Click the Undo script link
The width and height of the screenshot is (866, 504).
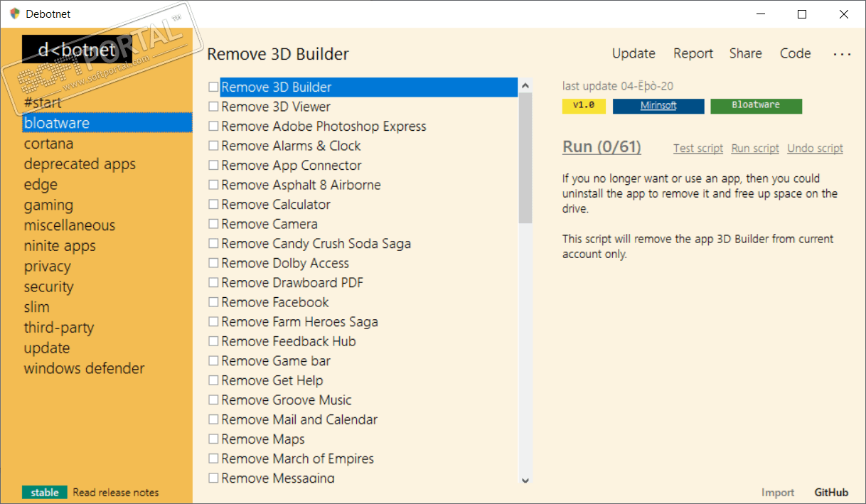pos(815,149)
